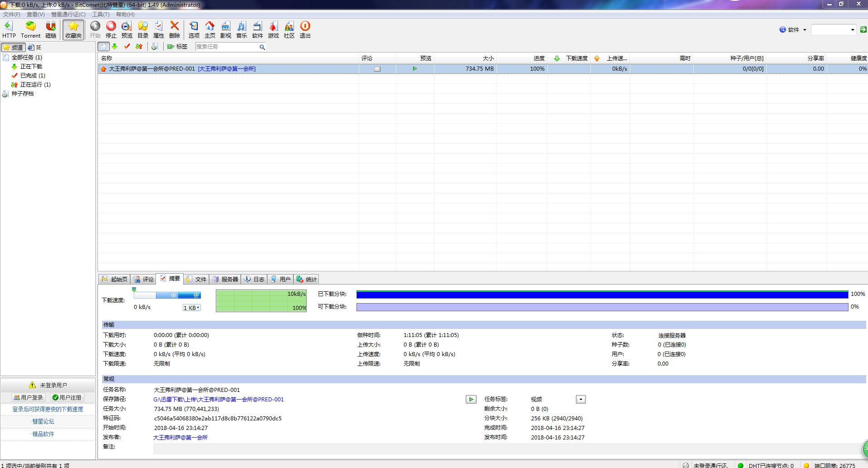Screen dimensions: 868x468
Task: Open a Torrent file via toolbar
Action: point(30,29)
